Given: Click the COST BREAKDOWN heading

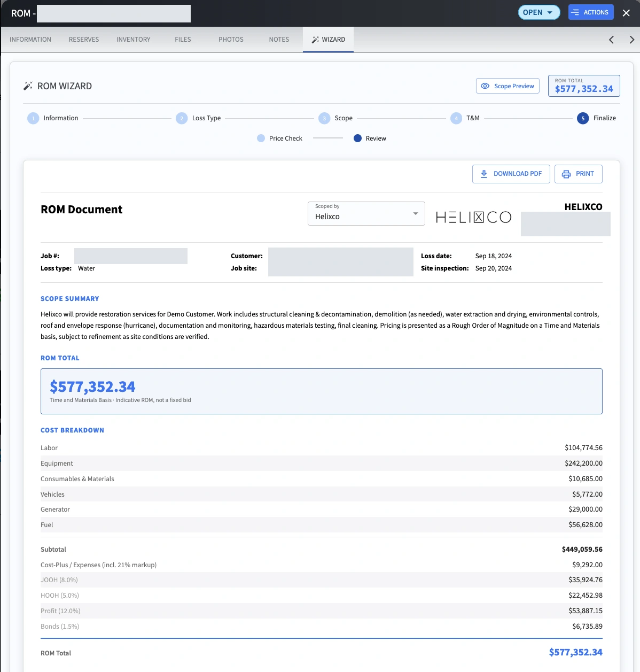Looking at the screenshot, I should pos(72,430).
